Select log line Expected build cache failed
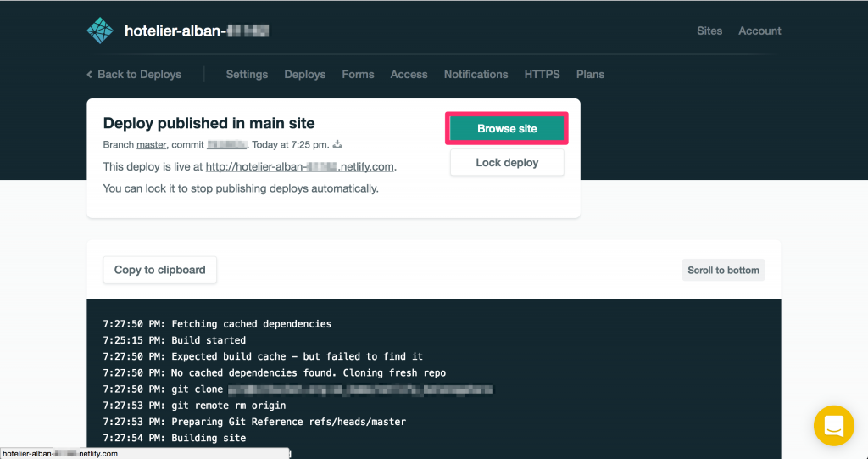 [263, 356]
